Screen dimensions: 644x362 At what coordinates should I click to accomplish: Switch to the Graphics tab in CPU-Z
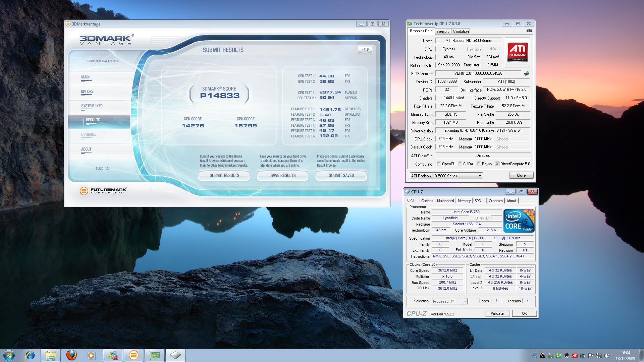click(x=495, y=201)
